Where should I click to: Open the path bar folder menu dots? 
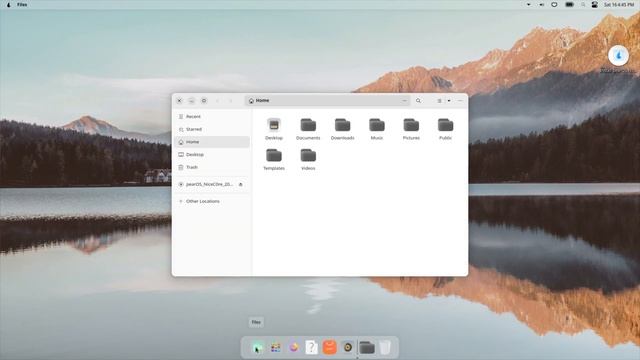(404, 100)
